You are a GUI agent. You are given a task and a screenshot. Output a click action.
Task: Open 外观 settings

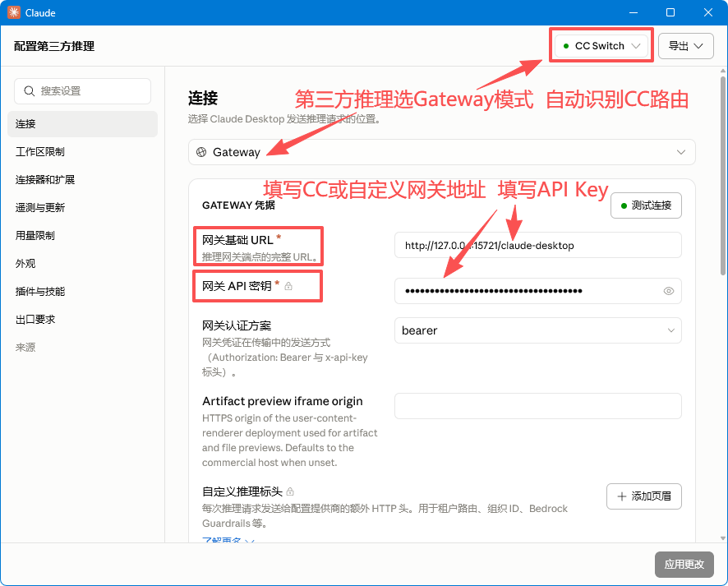[x=83, y=263]
